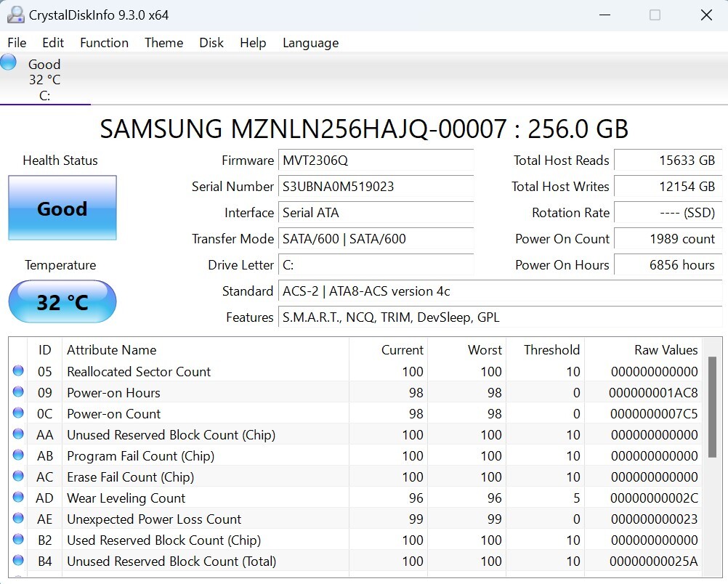Click the Firmware value field MVT2306Q
This screenshot has width=728, height=584.
376,161
